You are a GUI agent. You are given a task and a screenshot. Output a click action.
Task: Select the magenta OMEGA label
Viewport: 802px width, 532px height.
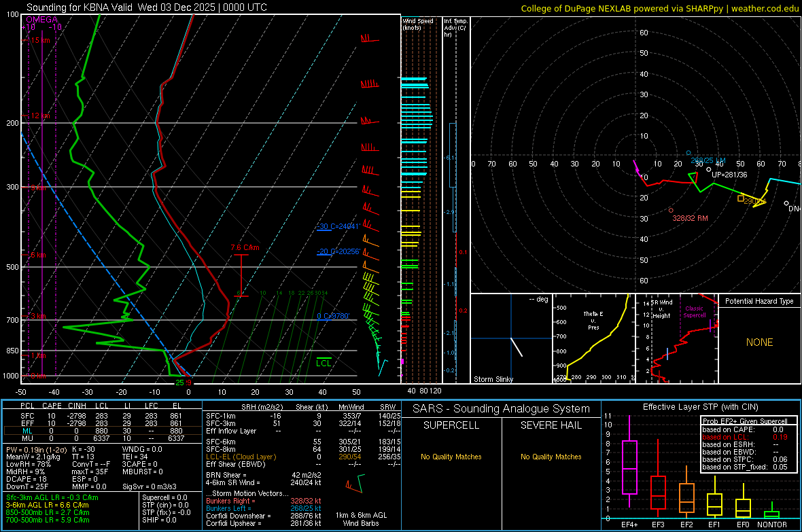[41, 20]
